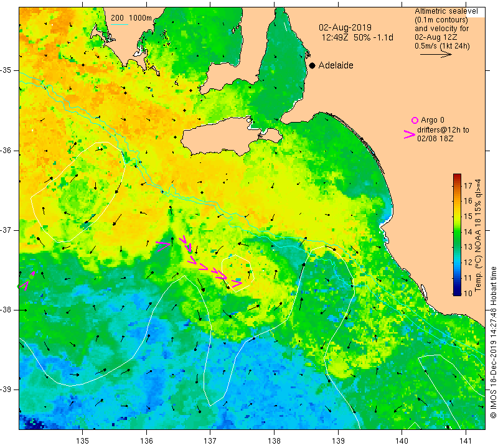Viewport: 498px width, 448px height.
Task: Click the '200 1000m' depth contour label
Action: click(x=131, y=18)
